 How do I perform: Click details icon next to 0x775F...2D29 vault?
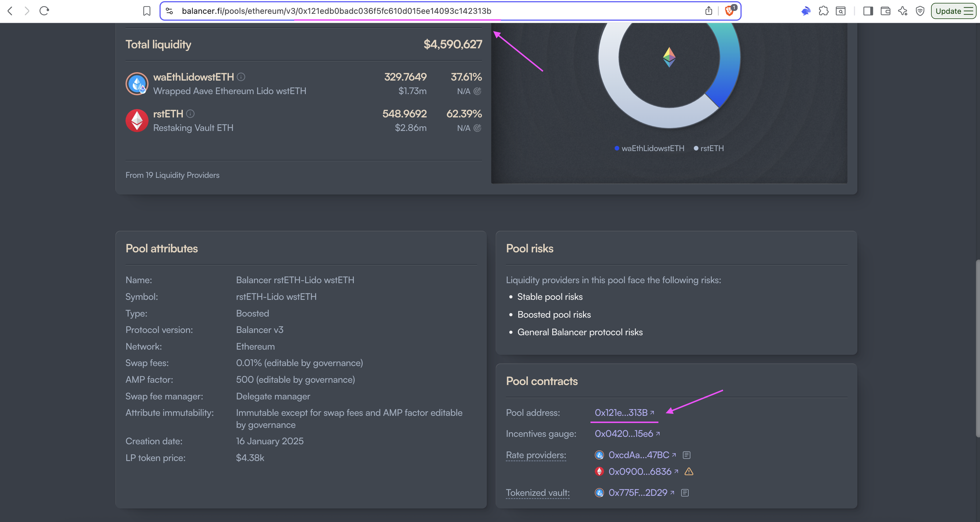coord(684,493)
